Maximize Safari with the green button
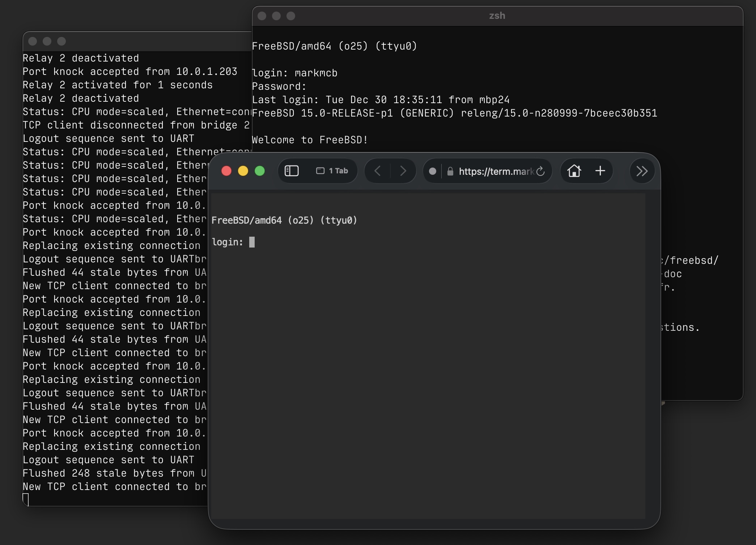Viewport: 756px width, 545px height. [260, 171]
